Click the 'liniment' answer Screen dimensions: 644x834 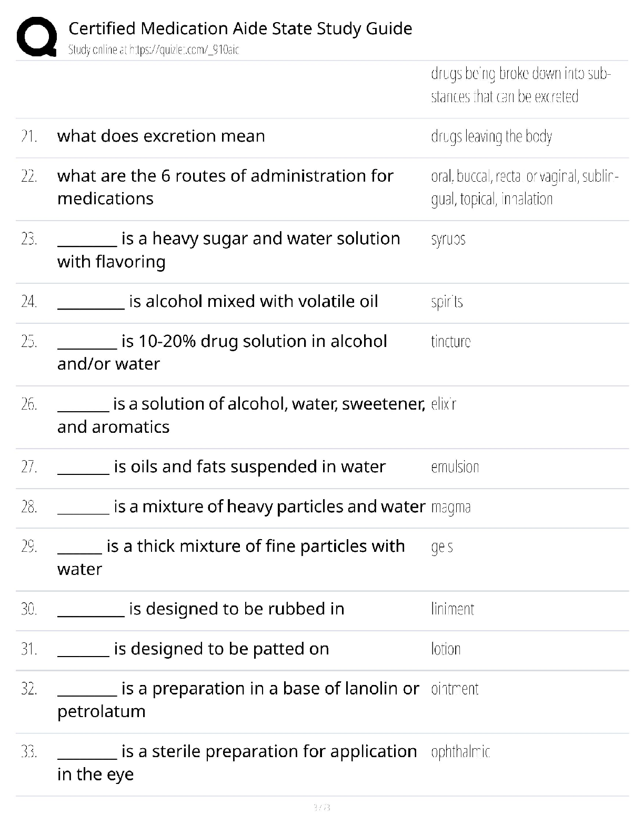click(452, 609)
